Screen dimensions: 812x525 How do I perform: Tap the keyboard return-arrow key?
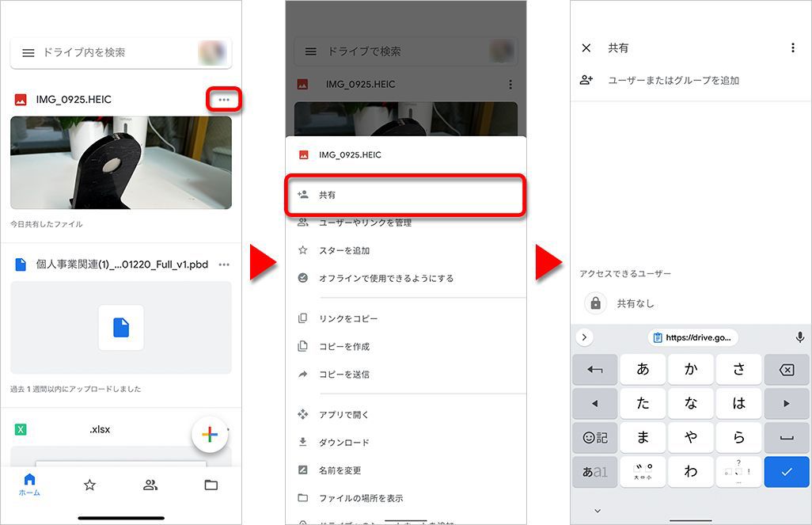tap(595, 370)
